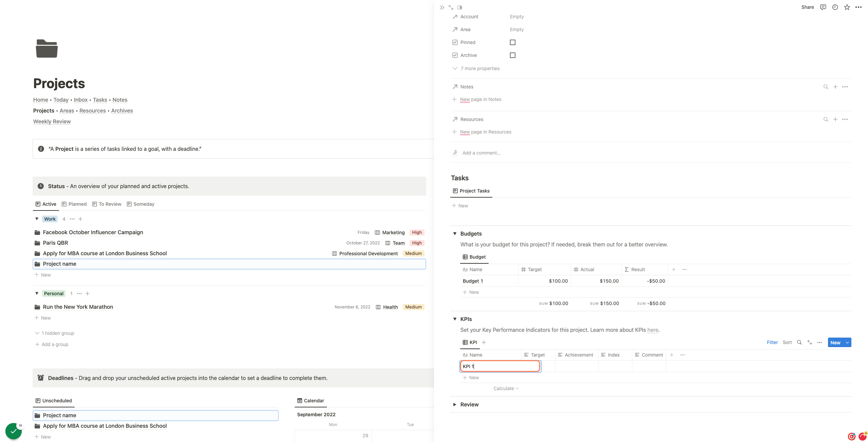Viewport: 868px width, 442px height.
Task: Click Filter in the KPI toolbar
Action: tap(772, 342)
